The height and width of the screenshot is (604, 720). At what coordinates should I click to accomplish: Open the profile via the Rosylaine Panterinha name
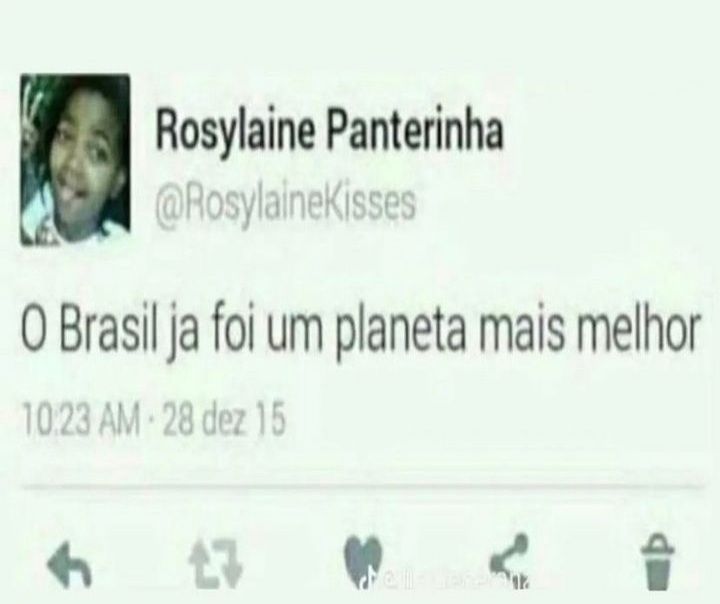tap(329, 130)
